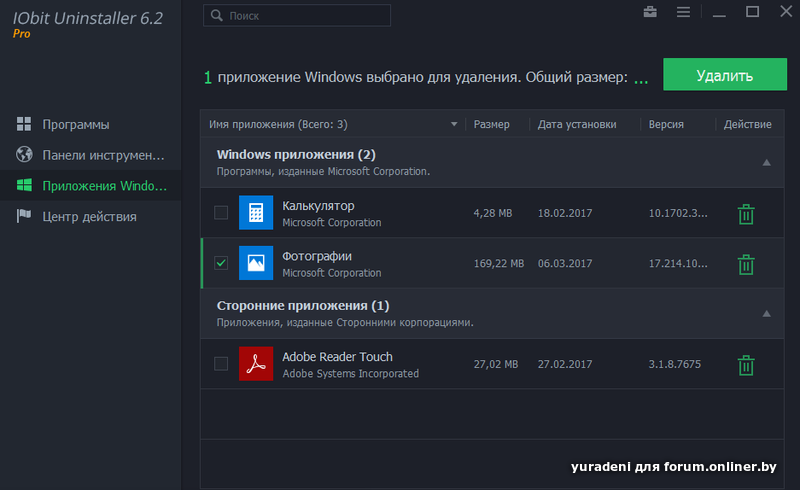Sort by the Размер column header
This screenshot has height=490, width=800.
click(491, 125)
